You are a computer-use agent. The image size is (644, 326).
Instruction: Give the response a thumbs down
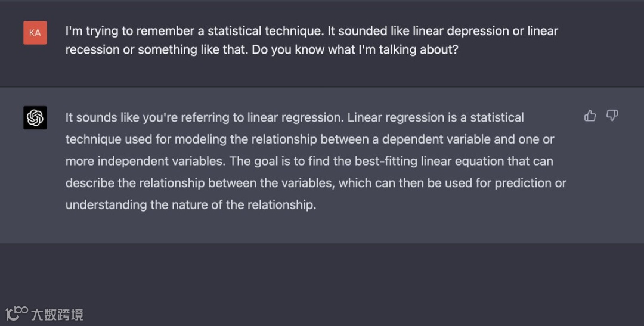[x=612, y=116]
